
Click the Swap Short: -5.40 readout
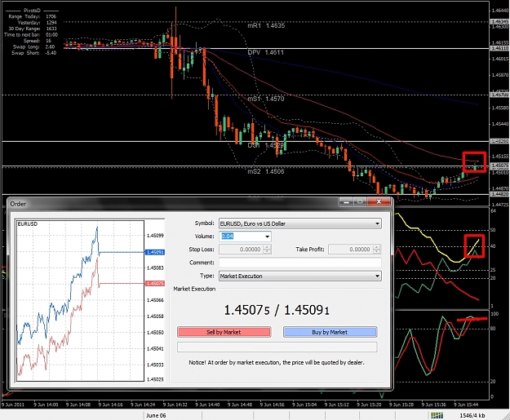(x=33, y=53)
